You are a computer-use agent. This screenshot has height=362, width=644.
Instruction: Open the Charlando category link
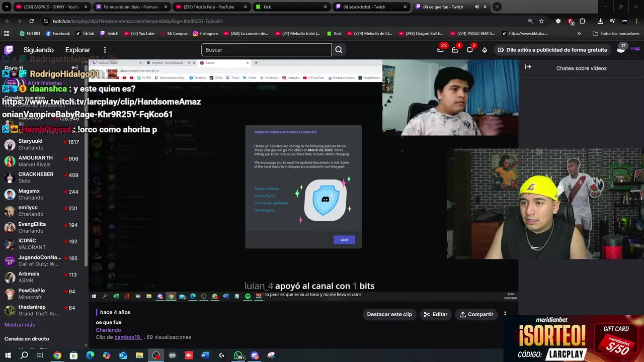[108, 330]
